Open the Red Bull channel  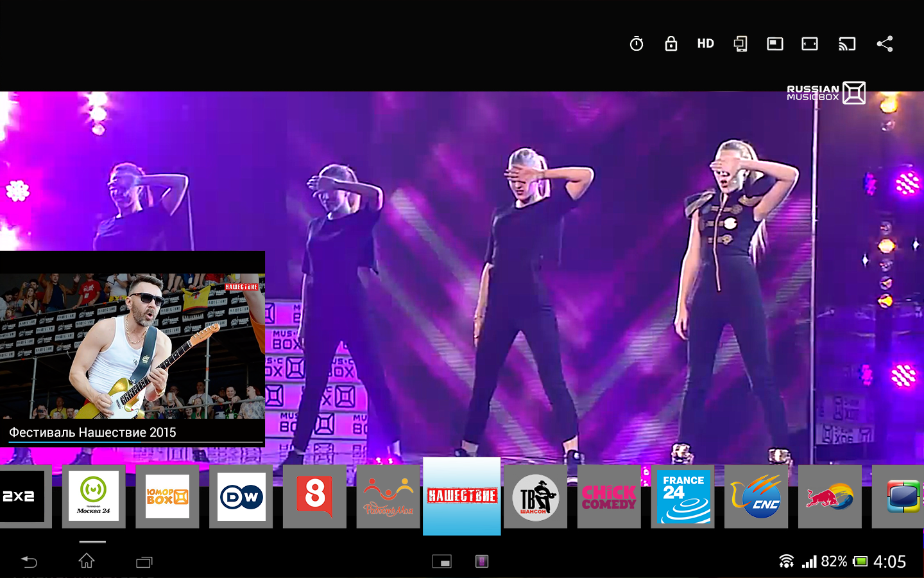point(830,496)
